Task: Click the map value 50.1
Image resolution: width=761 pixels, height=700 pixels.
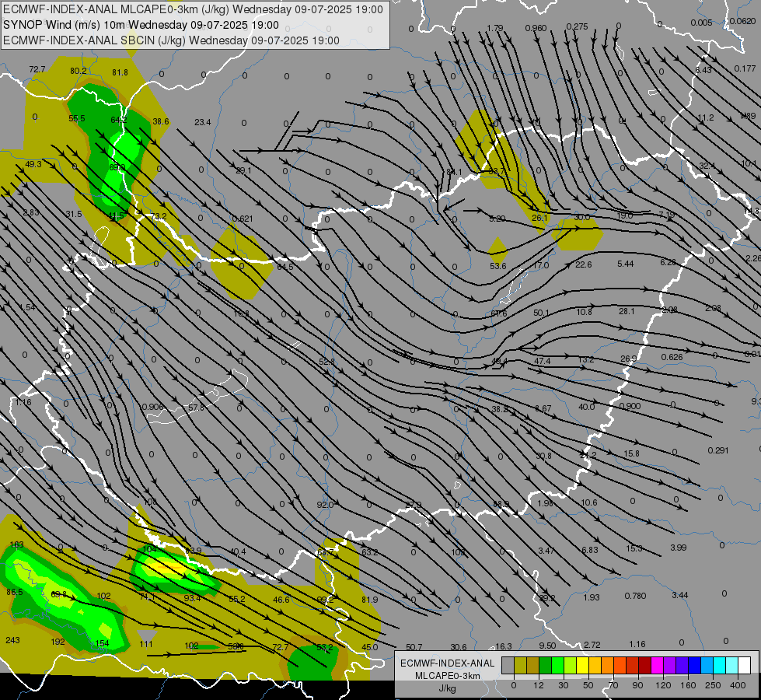Action: [541, 313]
